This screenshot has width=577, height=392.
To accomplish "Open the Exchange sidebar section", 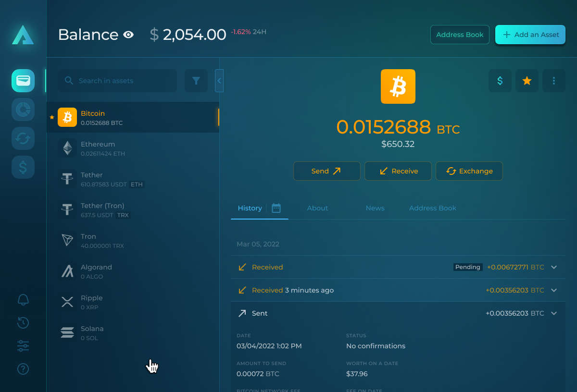I will click(23, 138).
